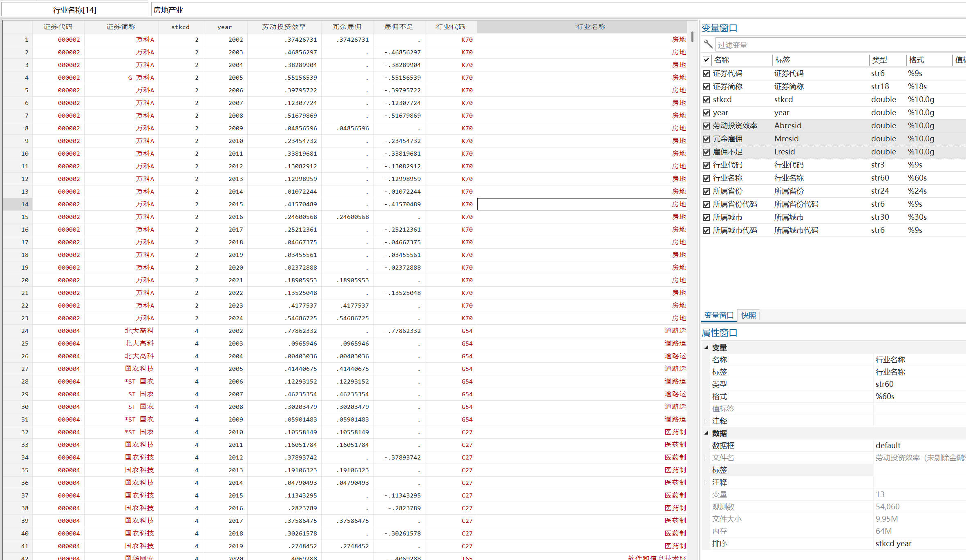This screenshot has width=966, height=560.
Task: Click the wrench icon beside filter box
Action: (x=708, y=45)
